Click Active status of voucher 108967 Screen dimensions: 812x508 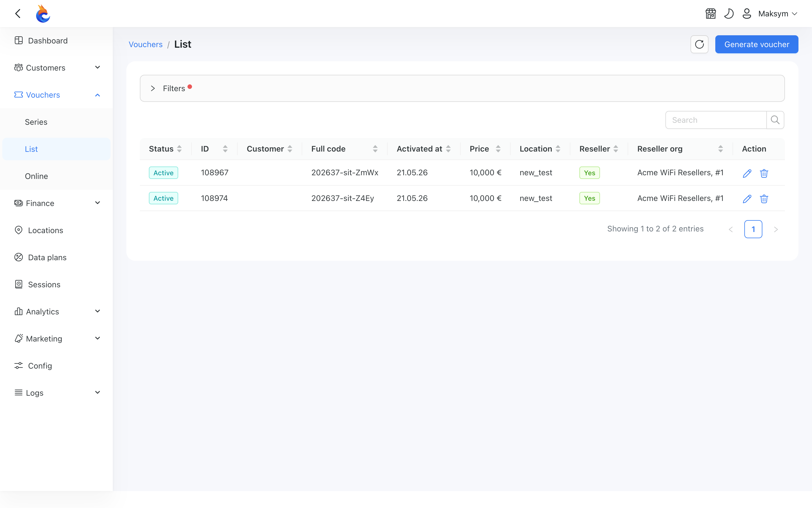point(164,173)
